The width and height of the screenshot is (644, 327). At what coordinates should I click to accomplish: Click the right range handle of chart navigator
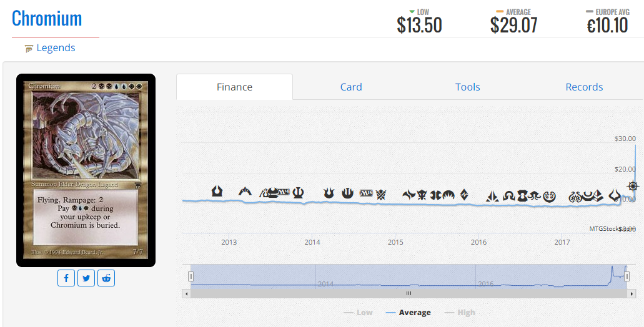tap(627, 276)
